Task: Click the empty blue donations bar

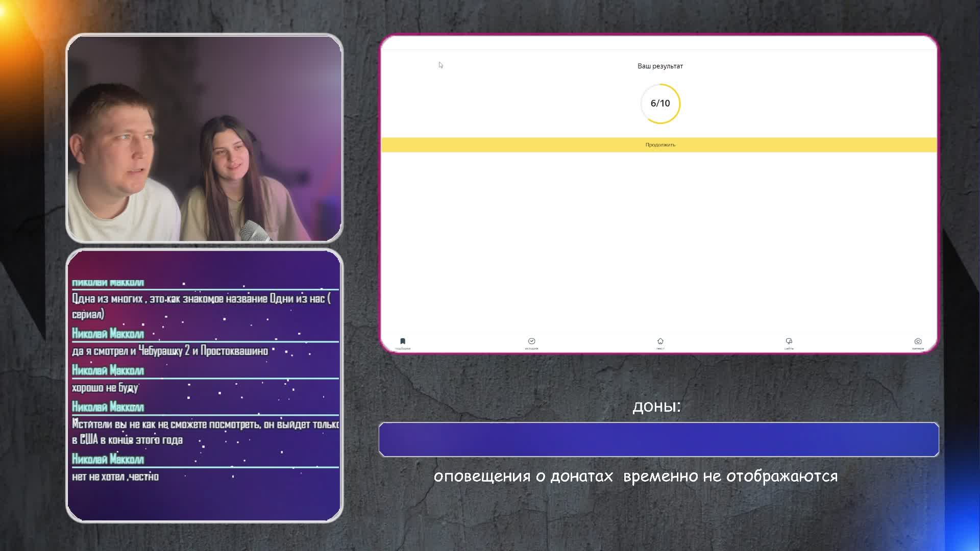Action: pos(658,439)
